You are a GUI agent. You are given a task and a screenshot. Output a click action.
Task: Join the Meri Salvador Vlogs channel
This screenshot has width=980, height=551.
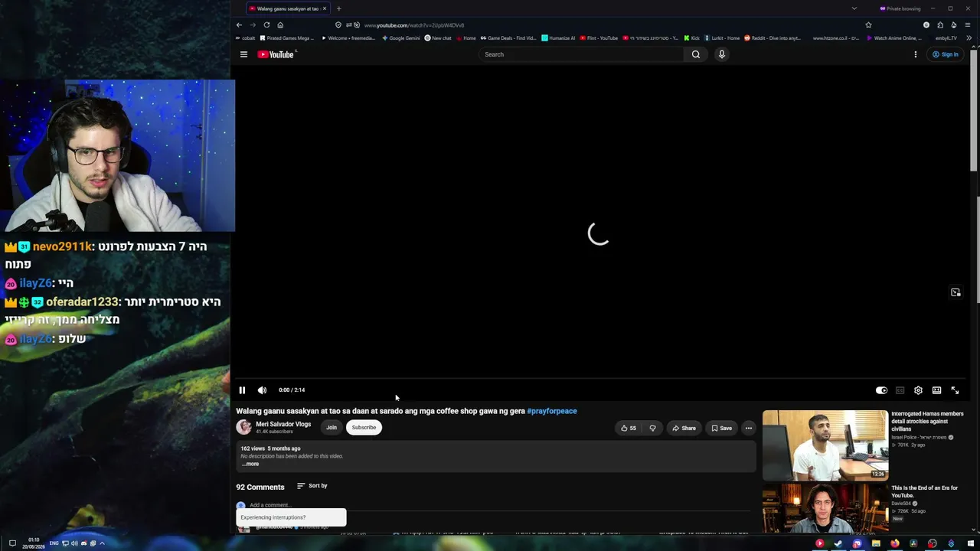[x=332, y=428]
